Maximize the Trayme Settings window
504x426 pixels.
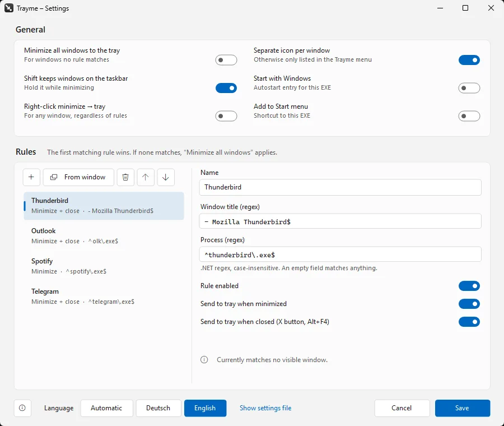point(465,8)
